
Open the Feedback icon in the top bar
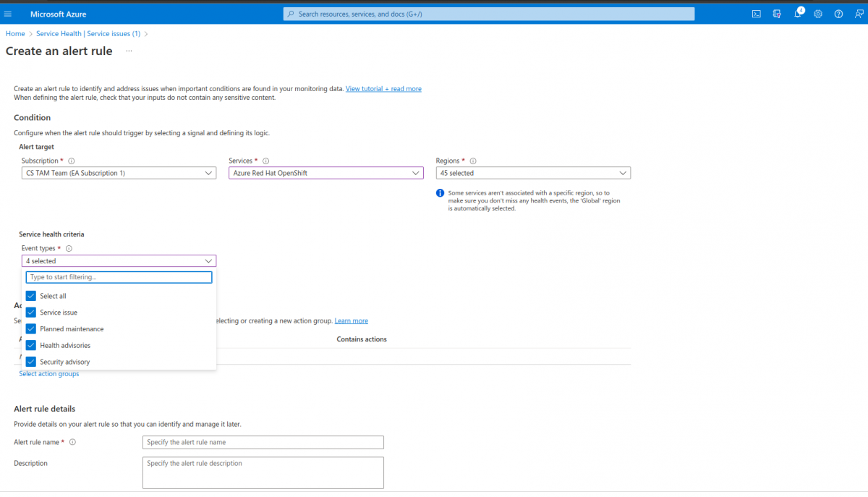(859, 14)
